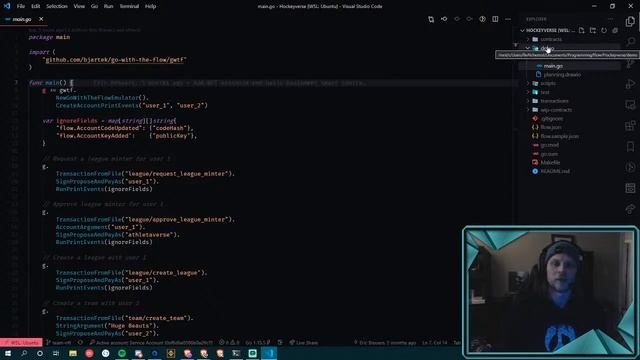
Task: Click Go version in status bar
Action: point(258,343)
